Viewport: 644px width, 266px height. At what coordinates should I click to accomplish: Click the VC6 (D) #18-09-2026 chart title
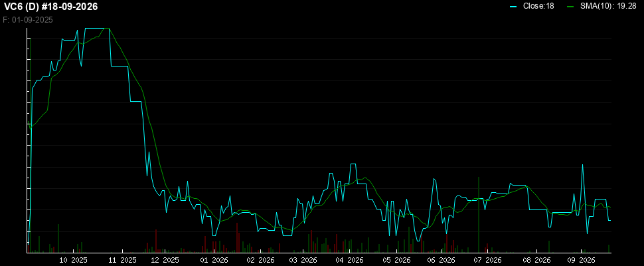coord(50,7)
